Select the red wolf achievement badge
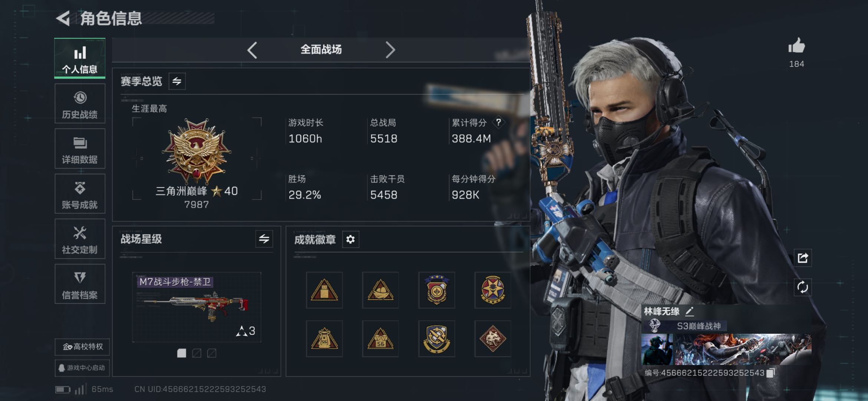The width and height of the screenshot is (868, 401). tap(493, 339)
